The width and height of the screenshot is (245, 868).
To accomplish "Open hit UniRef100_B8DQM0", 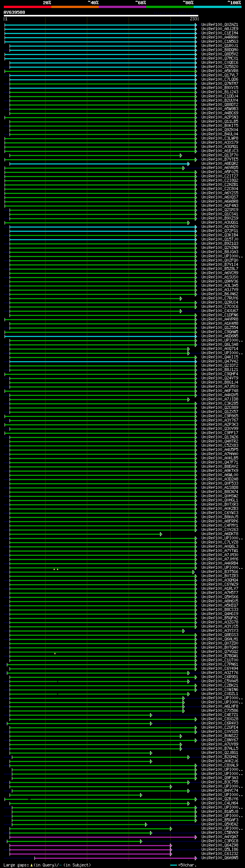I will click(220, 50).
